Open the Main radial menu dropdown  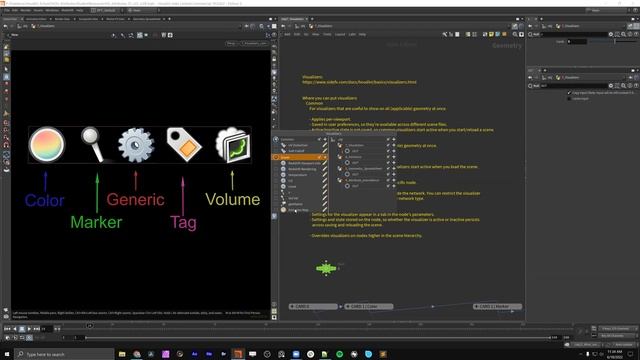click(142, 10)
